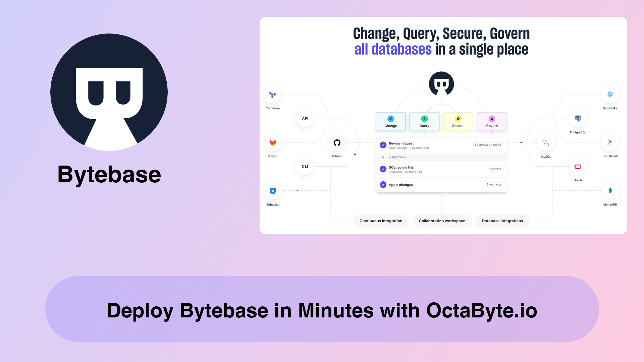Select the GitLab integration icon
The width and height of the screenshot is (644, 362).
(272, 142)
